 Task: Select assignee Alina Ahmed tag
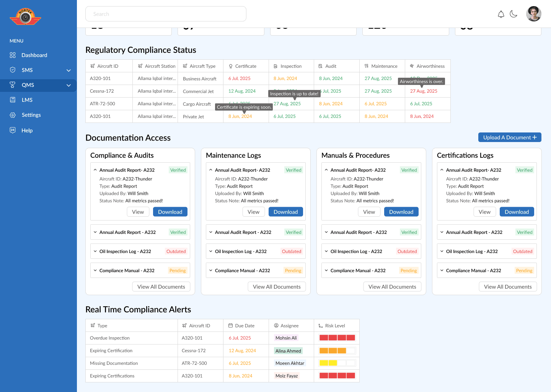click(288, 351)
